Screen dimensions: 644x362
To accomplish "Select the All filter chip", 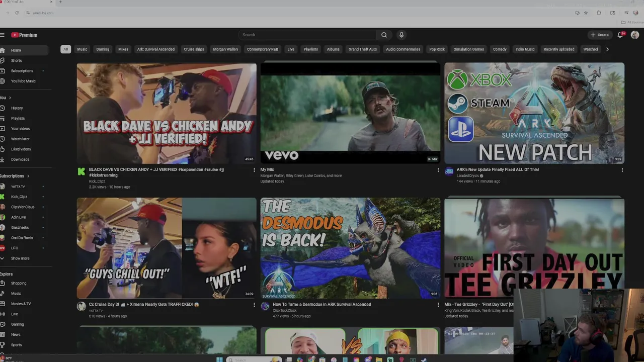I will point(65,49).
